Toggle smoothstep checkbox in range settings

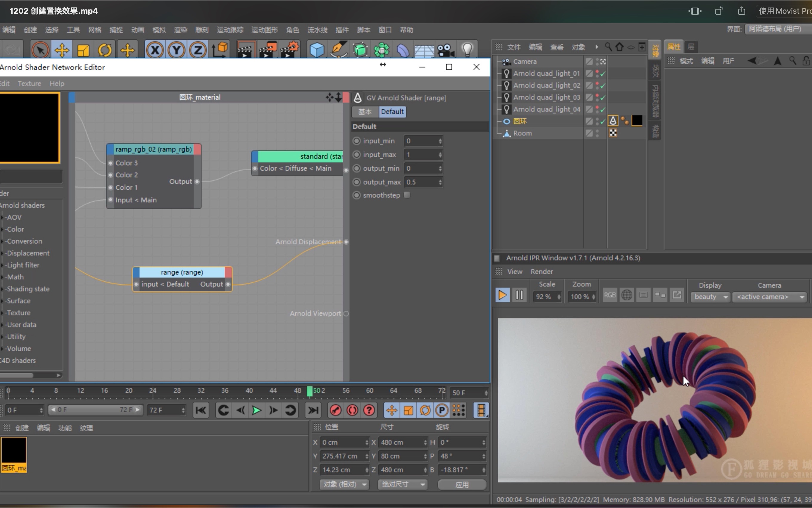[x=407, y=195]
